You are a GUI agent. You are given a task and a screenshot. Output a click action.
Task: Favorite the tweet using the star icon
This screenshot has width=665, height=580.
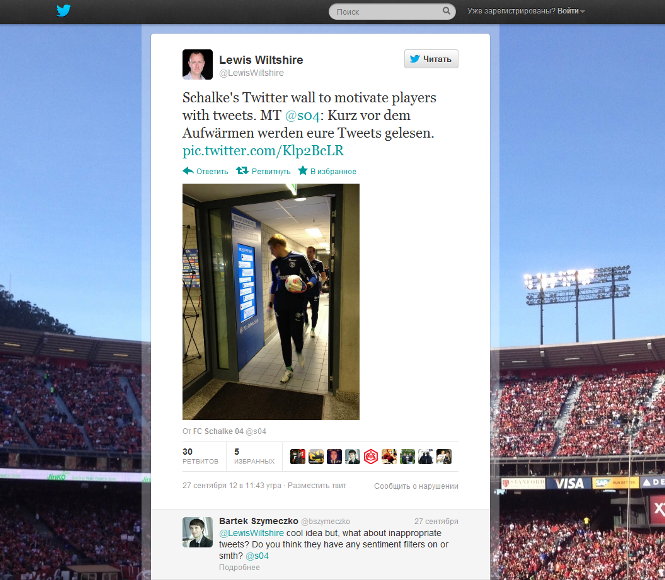(x=303, y=170)
